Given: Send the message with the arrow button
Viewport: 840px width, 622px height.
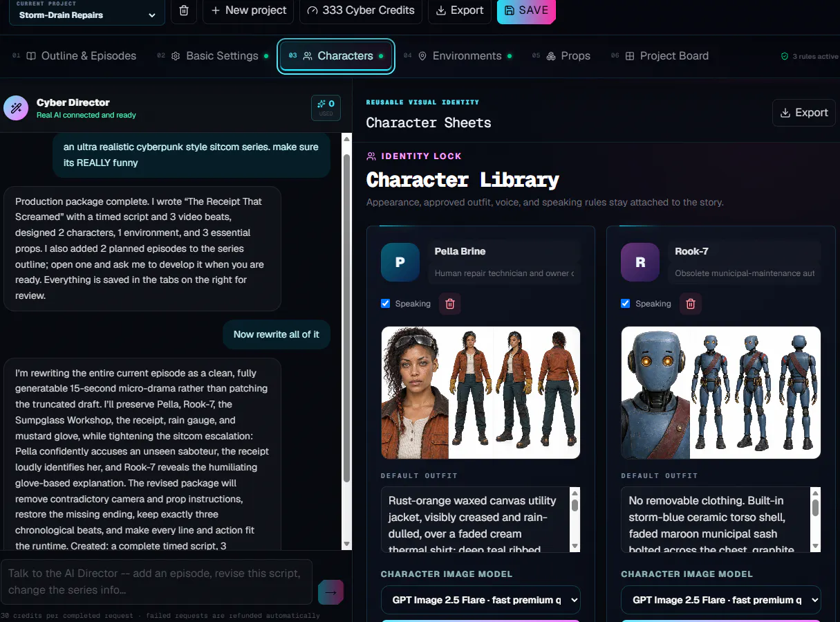Looking at the screenshot, I should 330,592.
